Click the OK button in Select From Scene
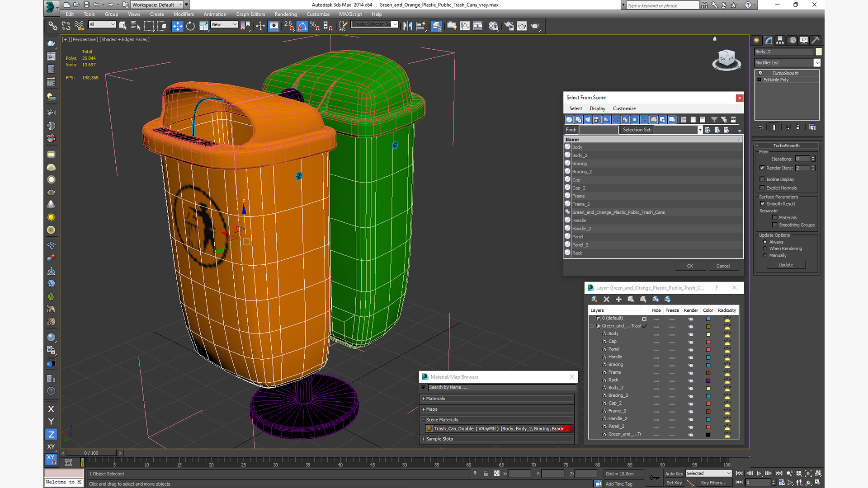Viewport: 868px width, 488px height. point(690,266)
